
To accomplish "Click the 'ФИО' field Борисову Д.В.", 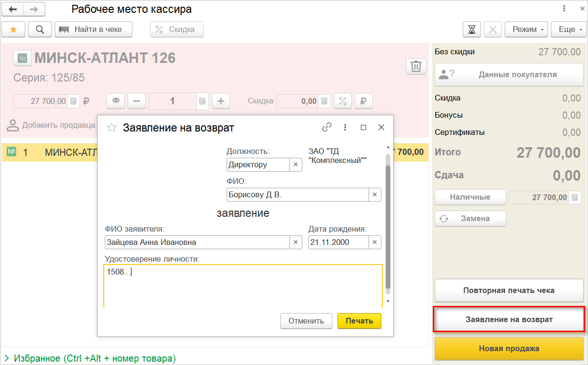I will point(298,194).
